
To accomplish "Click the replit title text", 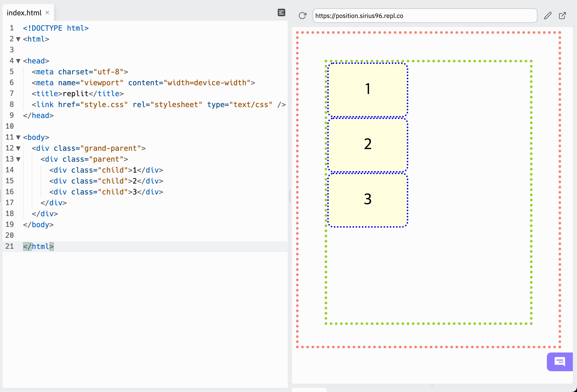I will tap(76, 94).
